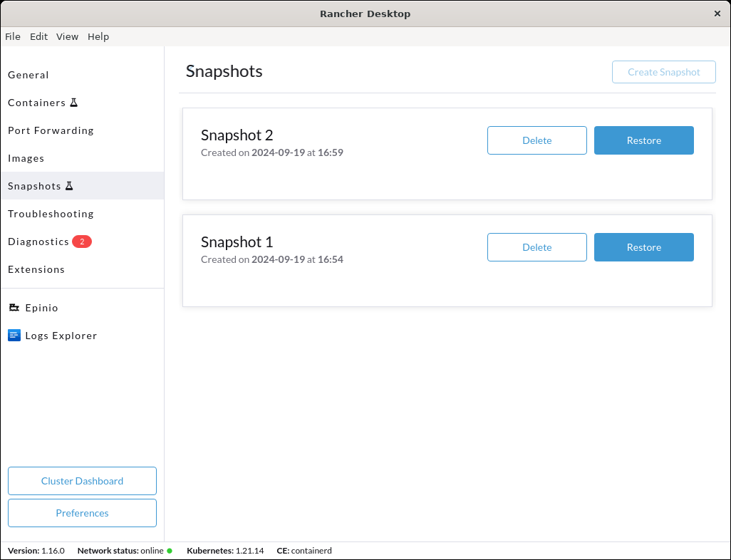Click the red Diagnostics error count badge
Image resolution: width=731 pixels, height=560 pixels.
[x=82, y=242]
